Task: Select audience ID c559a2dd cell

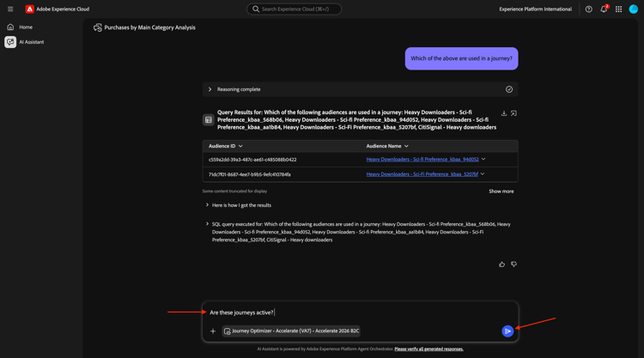Action: [252, 160]
